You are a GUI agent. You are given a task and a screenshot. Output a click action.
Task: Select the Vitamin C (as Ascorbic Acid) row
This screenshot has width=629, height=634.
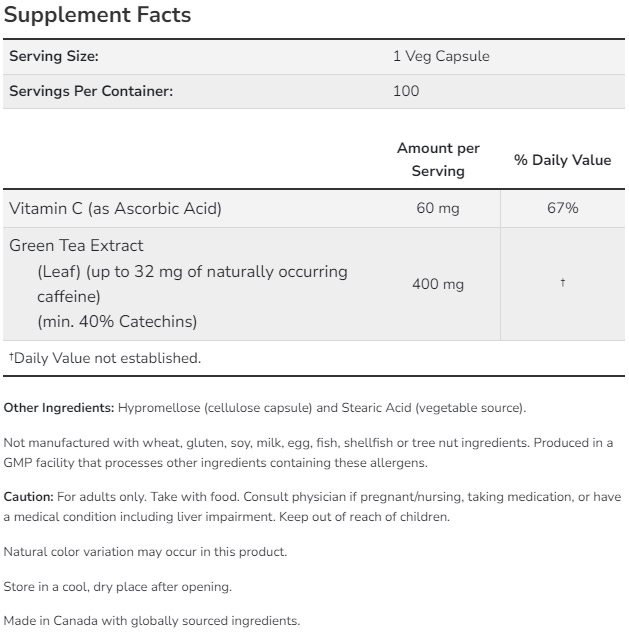(x=115, y=208)
